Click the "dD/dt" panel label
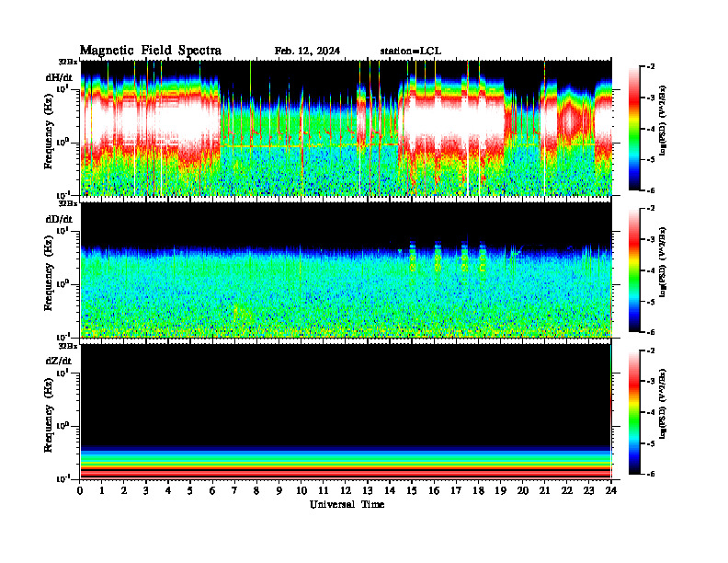The width and height of the screenshot is (728, 563). (x=59, y=219)
